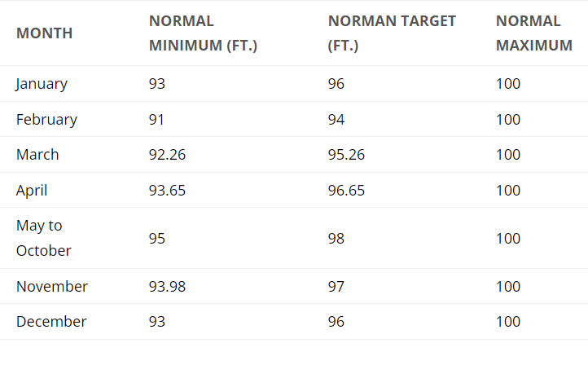Select the November month cell

(52, 287)
